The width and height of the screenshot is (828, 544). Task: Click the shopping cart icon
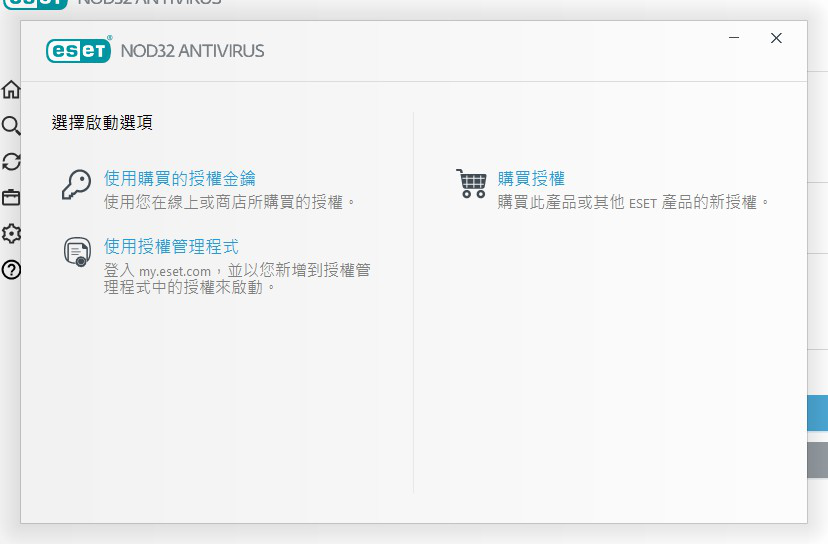point(471,183)
